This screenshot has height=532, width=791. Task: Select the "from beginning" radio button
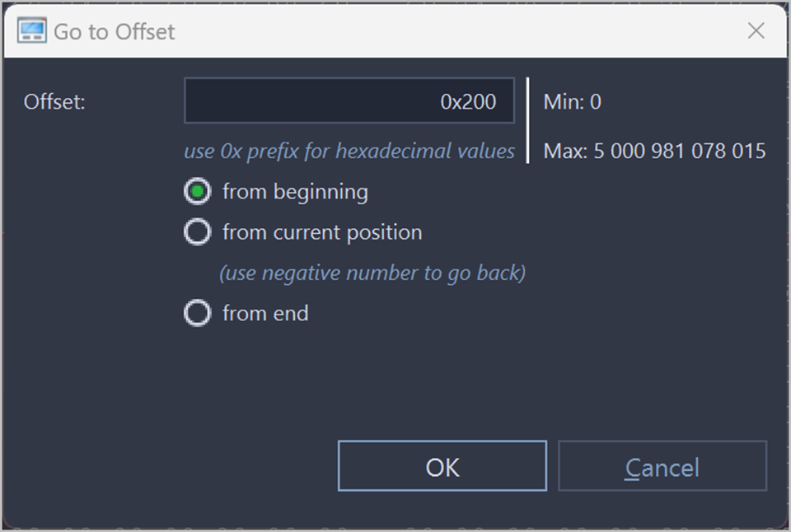pos(197,192)
